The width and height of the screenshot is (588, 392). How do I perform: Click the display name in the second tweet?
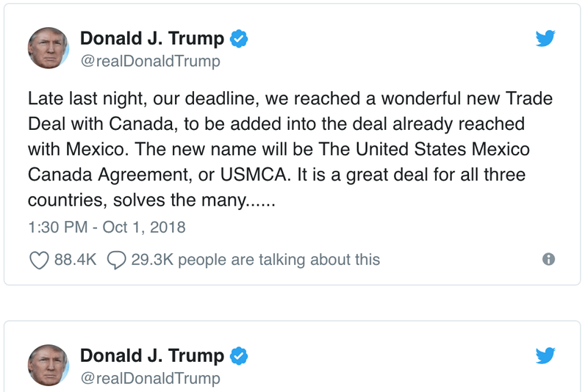(151, 356)
